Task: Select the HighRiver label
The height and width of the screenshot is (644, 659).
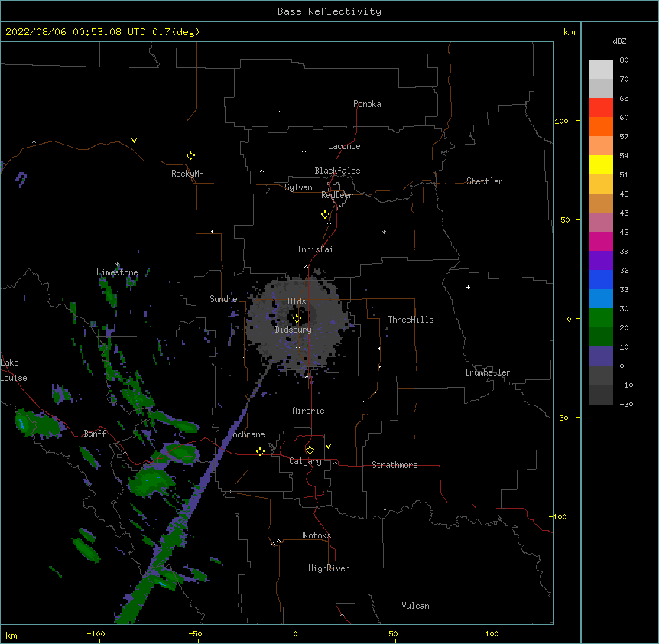Action: point(329,568)
